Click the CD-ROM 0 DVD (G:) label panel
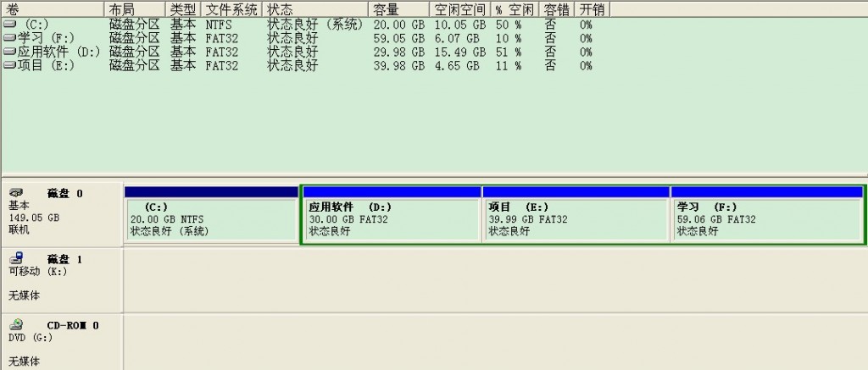 coord(61,343)
